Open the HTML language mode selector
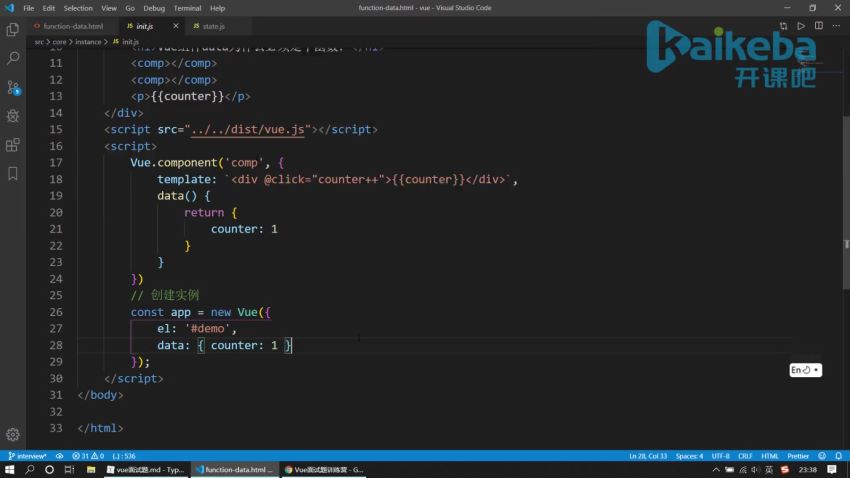The width and height of the screenshot is (850, 478). (770, 456)
